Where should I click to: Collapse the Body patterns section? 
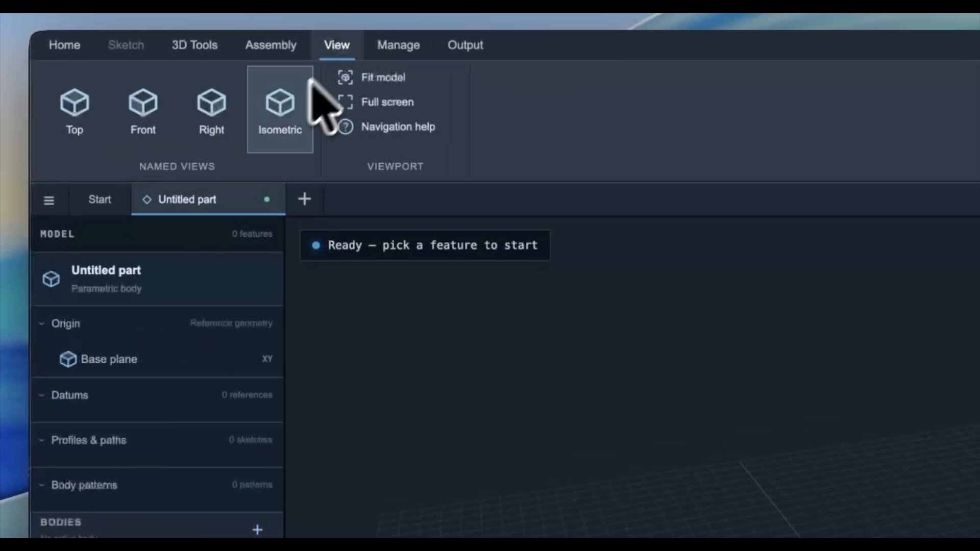tap(41, 485)
